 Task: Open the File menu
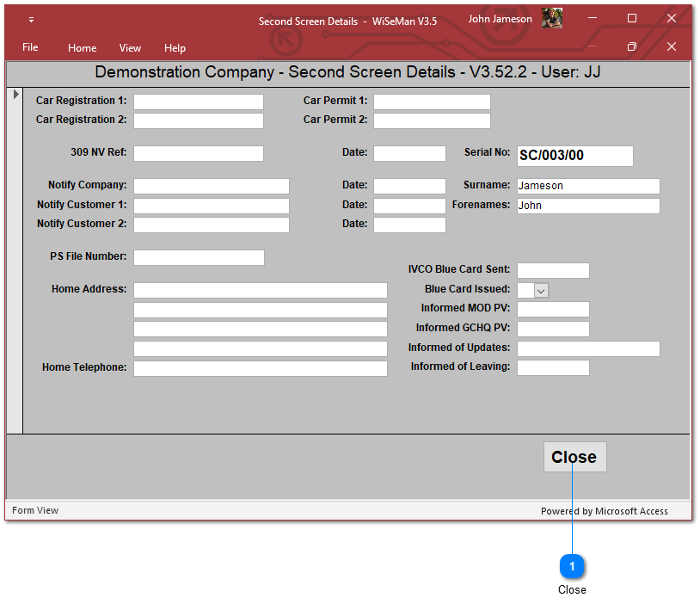coord(30,47)
